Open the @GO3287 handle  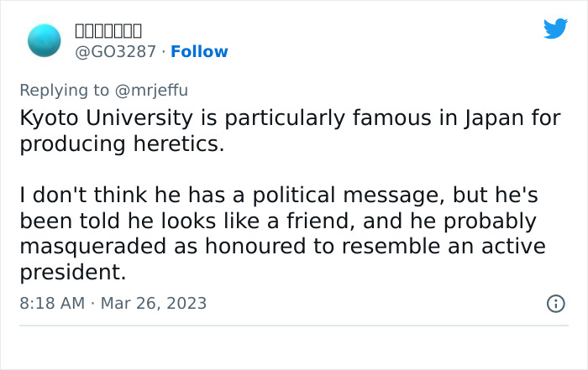(x=116, y=51)
